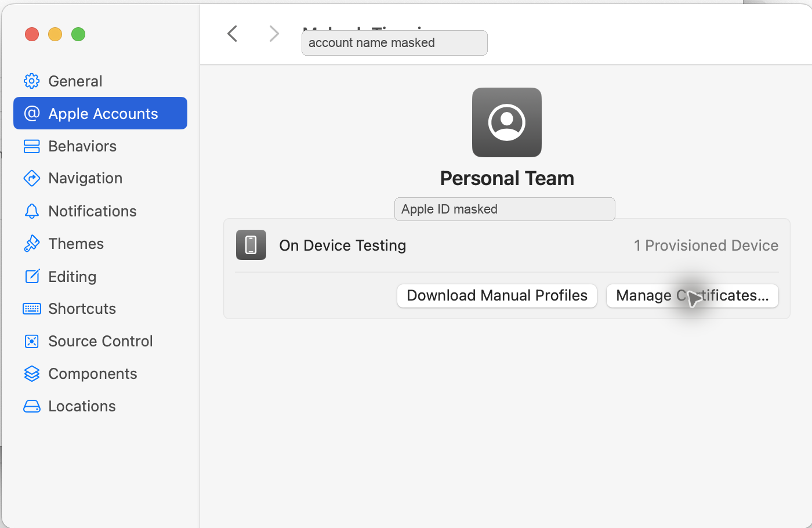Open Source Control settings
This screenshot has height=528, width=812.
[x=100, y=341]
